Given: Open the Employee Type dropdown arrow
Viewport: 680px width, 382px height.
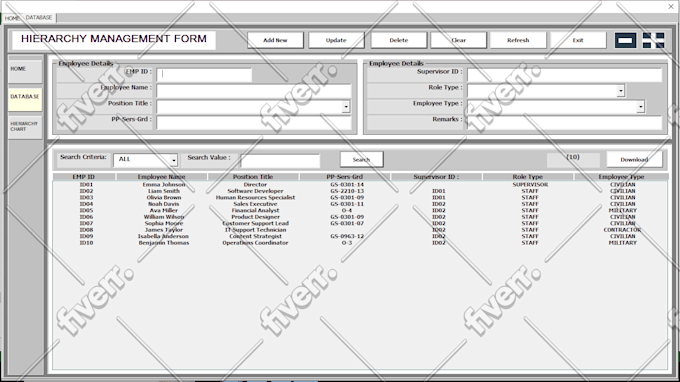Looking at the screenshot, I should click(x=641, y=107).
